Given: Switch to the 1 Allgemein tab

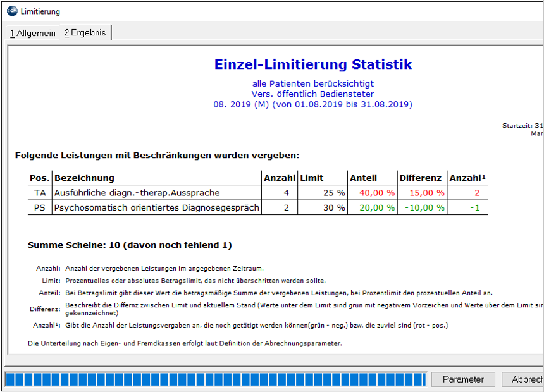Looking at the screenshot, I should coord(33,33).
